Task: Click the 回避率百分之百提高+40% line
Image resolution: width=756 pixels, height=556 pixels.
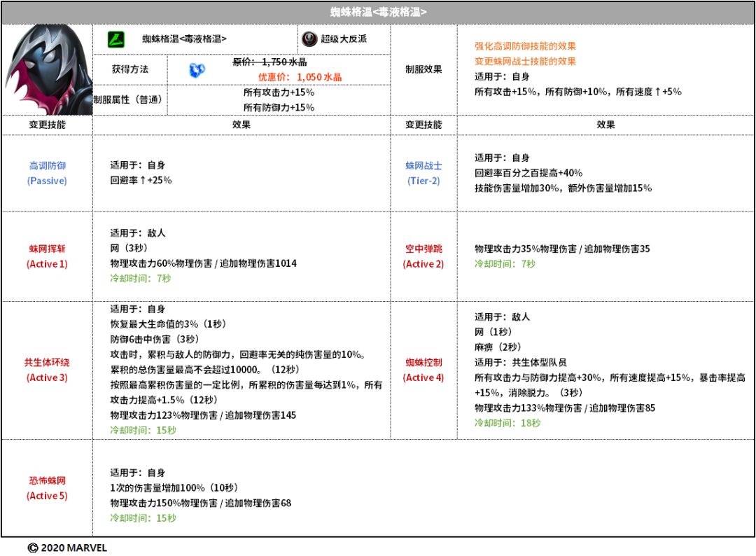Action: tap(528, 173)
